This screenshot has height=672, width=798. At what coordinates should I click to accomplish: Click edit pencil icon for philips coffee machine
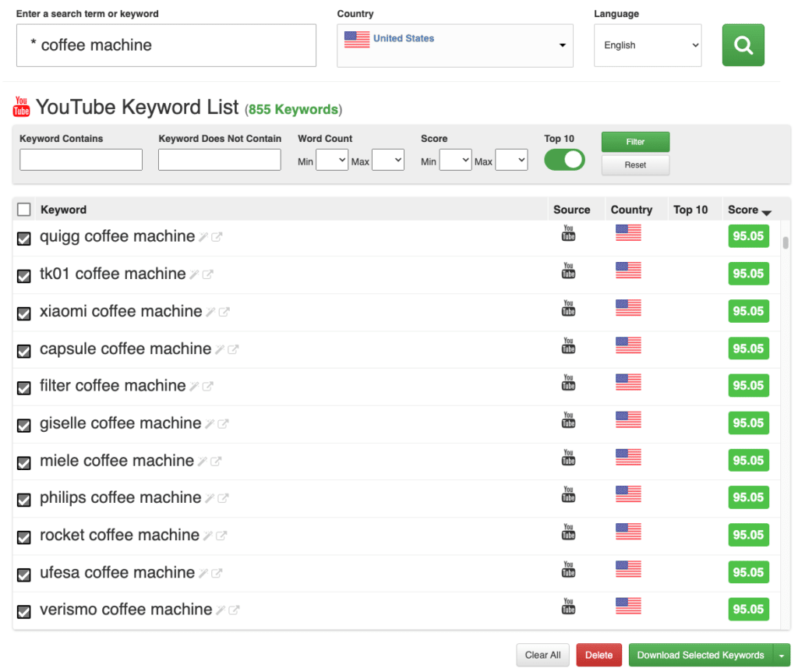click(209, 498)
